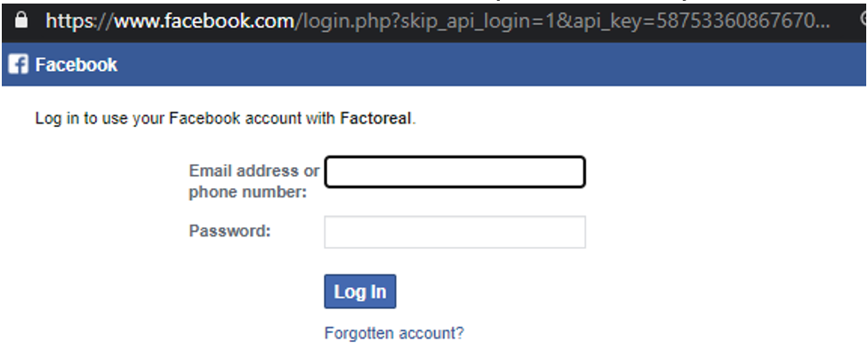Focus the Email address or phone number field
The image size is (868, 350).
(x=454, y=172)
